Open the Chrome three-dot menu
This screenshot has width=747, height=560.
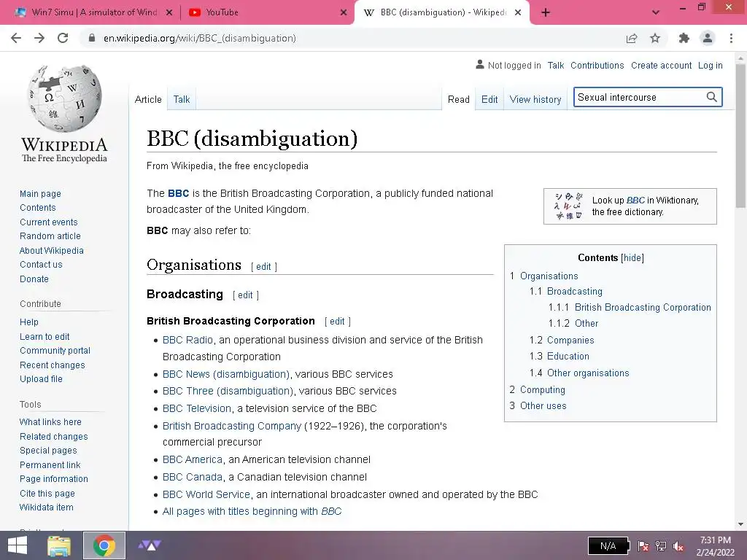point(731,38)
